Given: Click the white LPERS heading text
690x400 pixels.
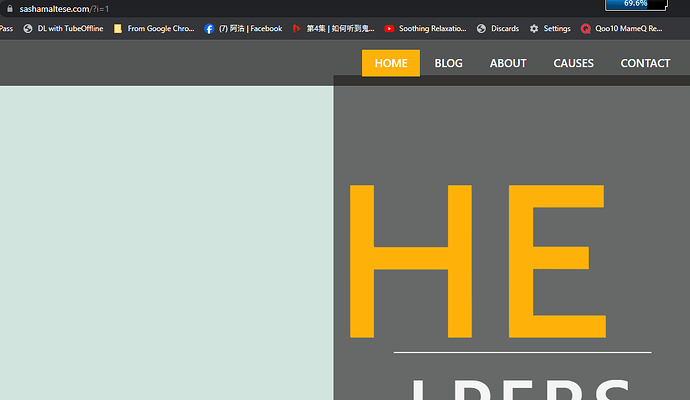Looking at the screenshot, I should 520,388.
